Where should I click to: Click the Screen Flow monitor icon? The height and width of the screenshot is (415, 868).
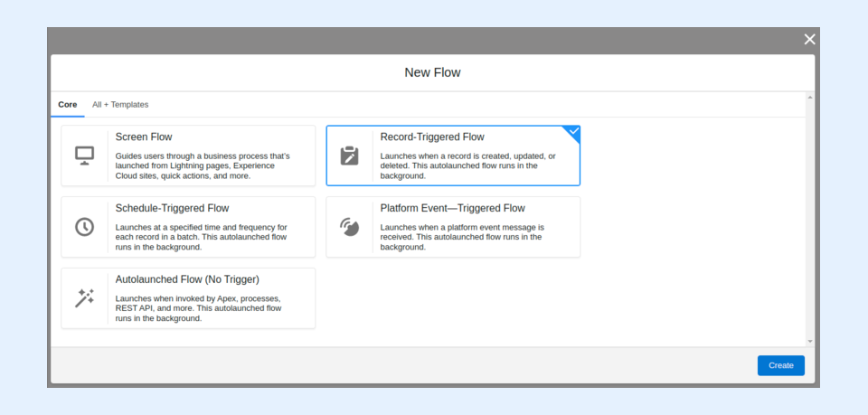pyautogui.click(x=84, y=156)
